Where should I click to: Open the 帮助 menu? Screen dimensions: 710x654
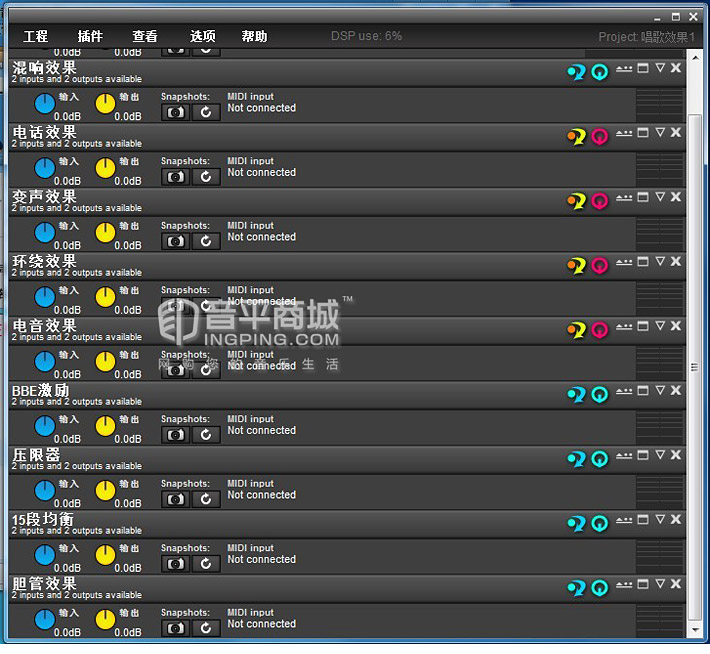tap(254, 36)
